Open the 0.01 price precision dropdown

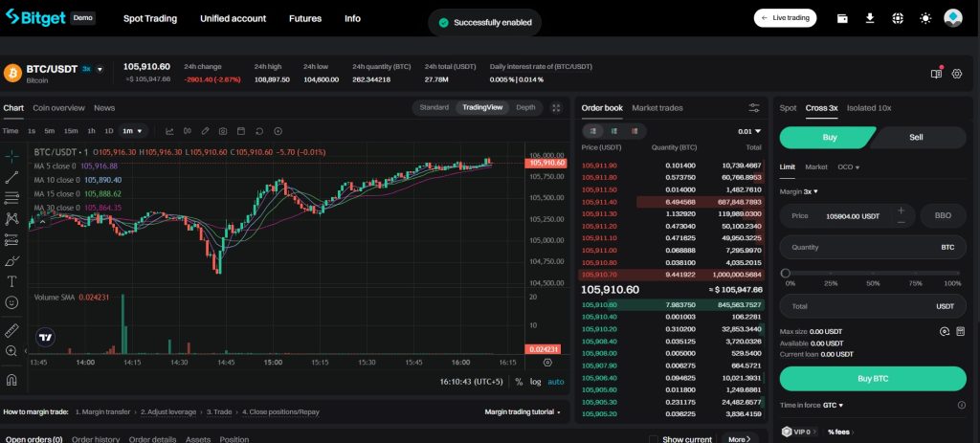748,131
